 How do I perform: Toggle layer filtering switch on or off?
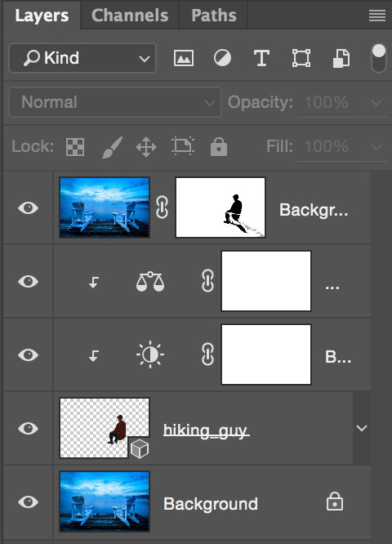[x=378, y=58]
